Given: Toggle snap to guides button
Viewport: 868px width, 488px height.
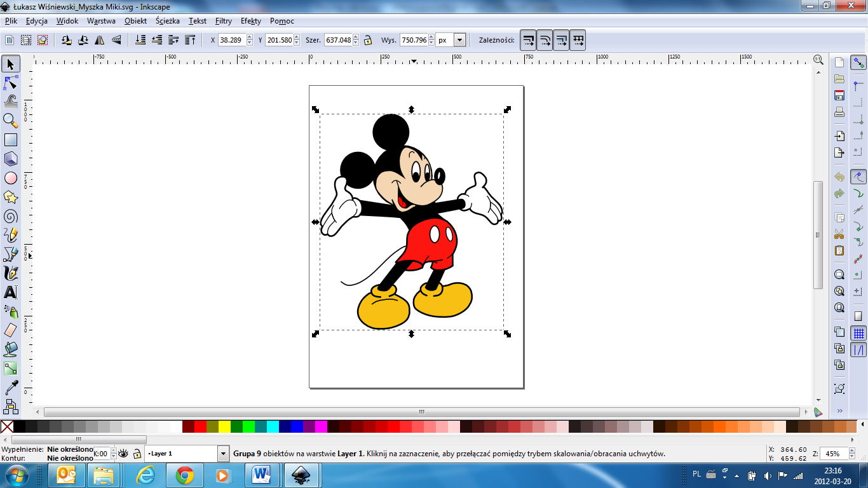Looking at the screenshot, I should [859, 350].
